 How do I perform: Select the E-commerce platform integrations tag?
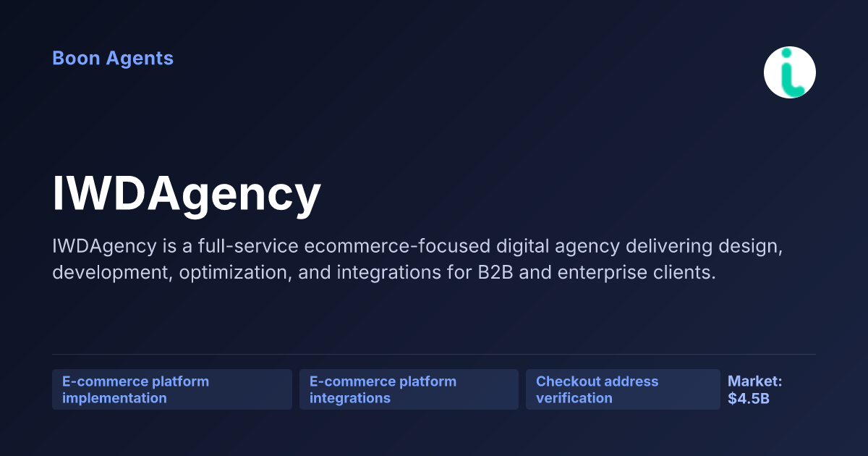(409, 389)
